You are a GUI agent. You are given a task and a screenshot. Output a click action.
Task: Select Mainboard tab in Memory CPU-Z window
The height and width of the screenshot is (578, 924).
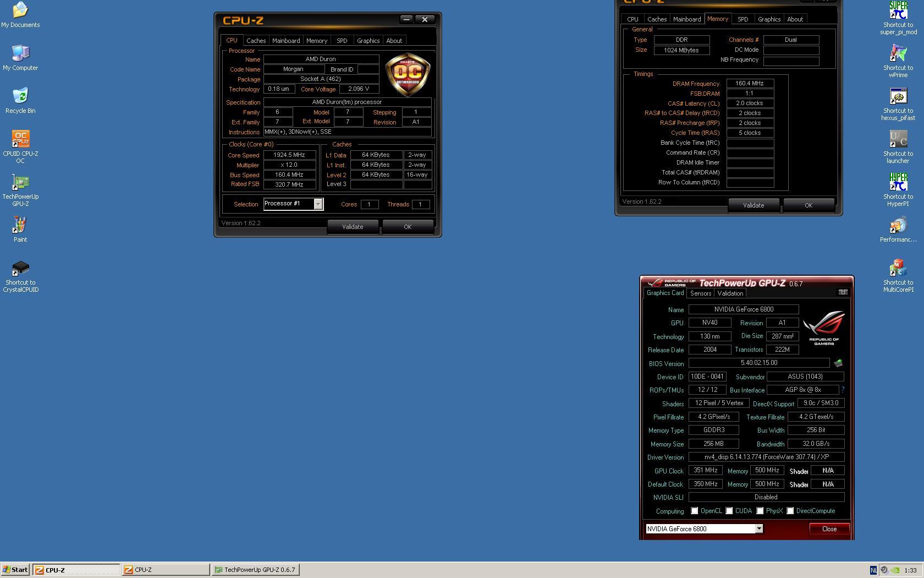coord(687,19)
